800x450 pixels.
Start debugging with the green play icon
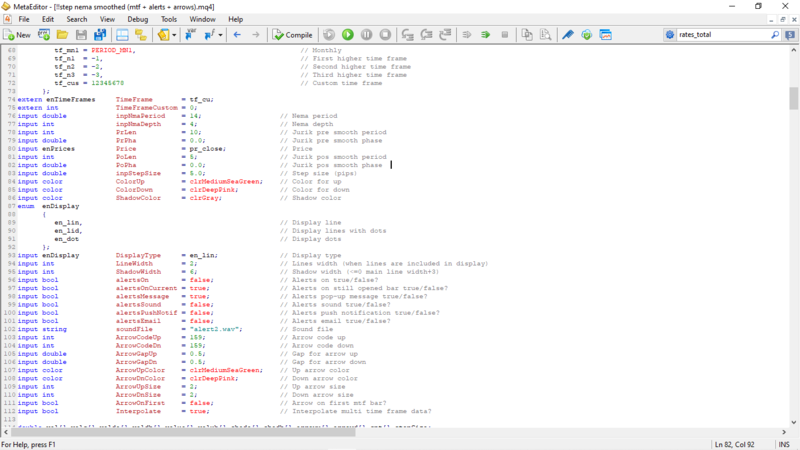coord(348,35)
